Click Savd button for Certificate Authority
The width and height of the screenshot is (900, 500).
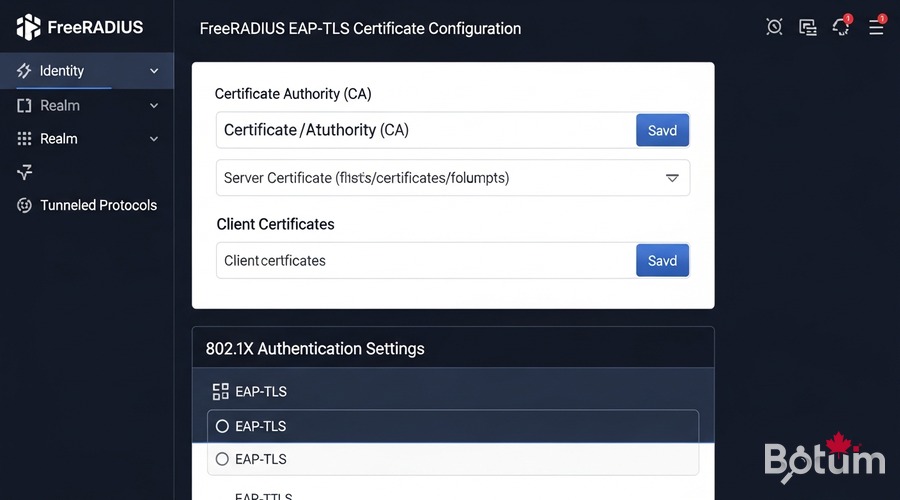[662, 130]
